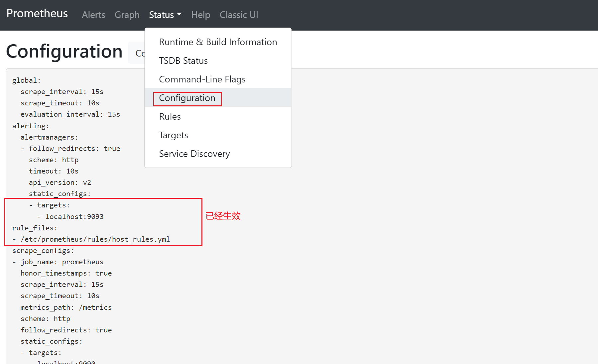Click the 'global:' line

point(26,80)
